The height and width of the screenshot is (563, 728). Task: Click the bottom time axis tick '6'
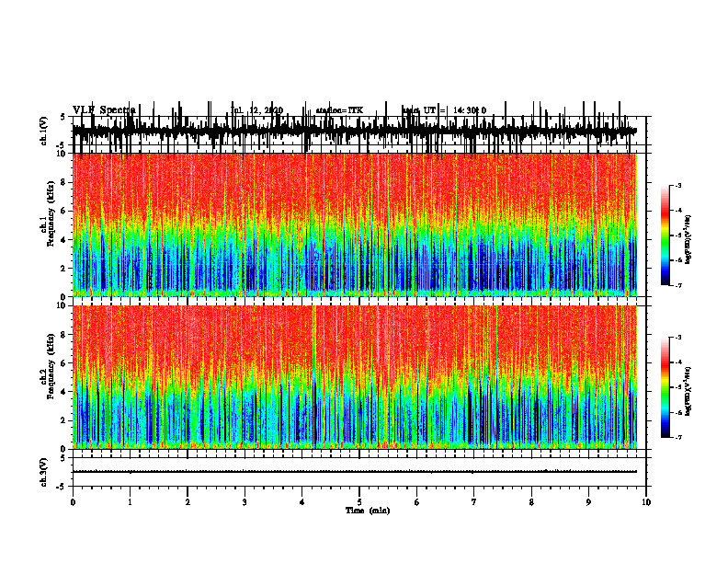417,502
